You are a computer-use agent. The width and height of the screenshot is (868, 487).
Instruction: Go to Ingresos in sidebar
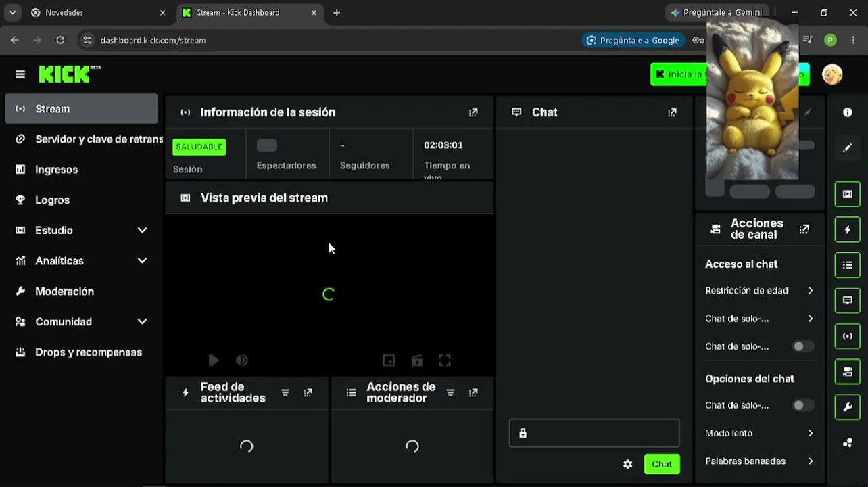click(x=81, y=169)
